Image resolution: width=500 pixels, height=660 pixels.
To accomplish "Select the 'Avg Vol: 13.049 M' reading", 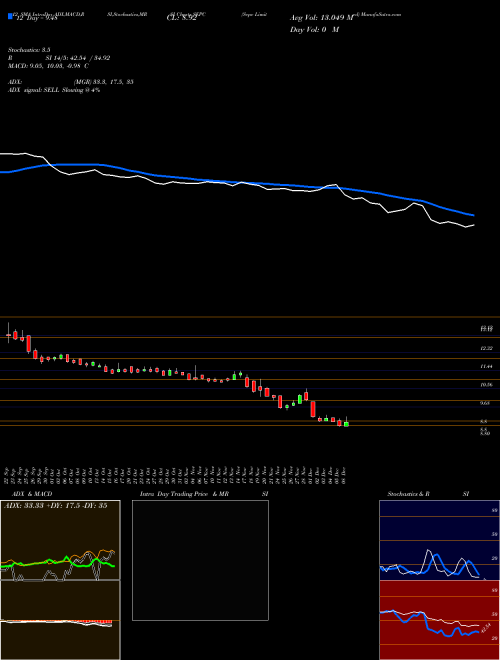I will click(322, 18).
